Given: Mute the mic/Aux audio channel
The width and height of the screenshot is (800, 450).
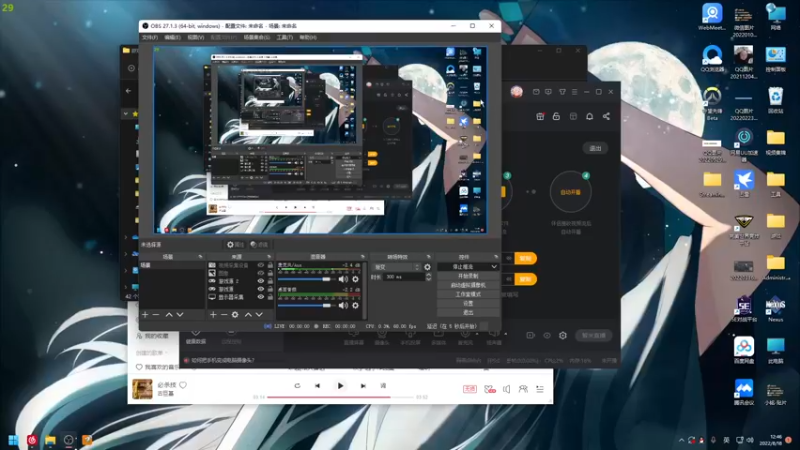Looking at the screenshot, I should pyautogui.click(x=343, y=279).
